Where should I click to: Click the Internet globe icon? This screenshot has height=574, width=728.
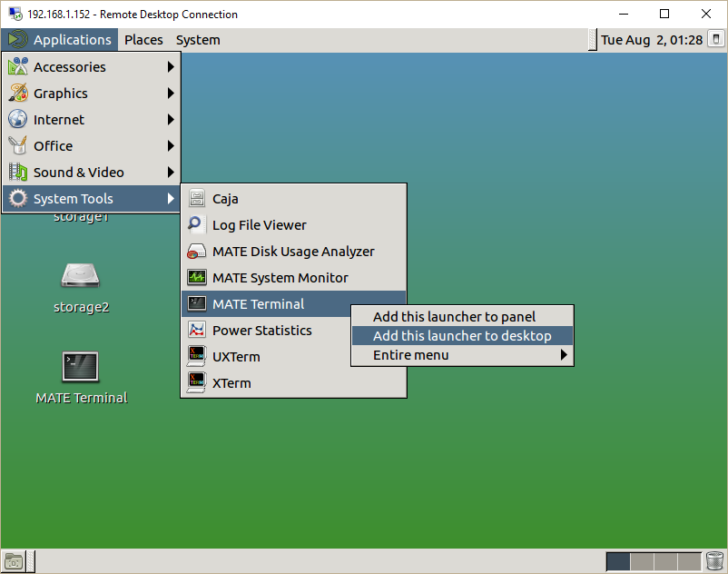tap(17, 119)
